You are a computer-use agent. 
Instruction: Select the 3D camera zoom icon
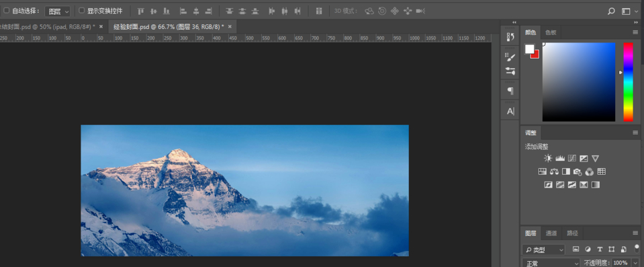(x=420, y=11)
